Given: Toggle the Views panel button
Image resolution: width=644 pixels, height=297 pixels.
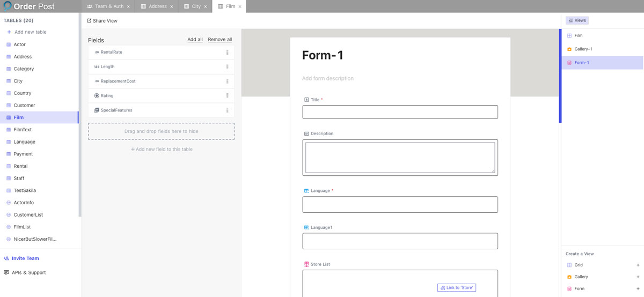Looking at the screenshot, I should point(577,20).
